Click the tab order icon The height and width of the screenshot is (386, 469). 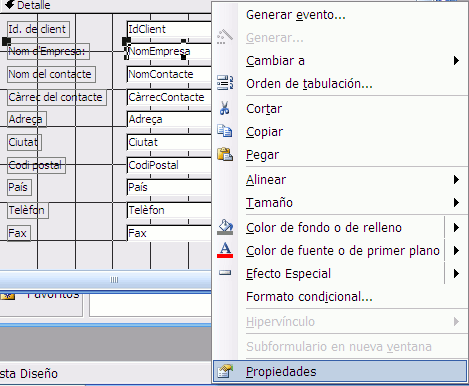tap(225, 83)
